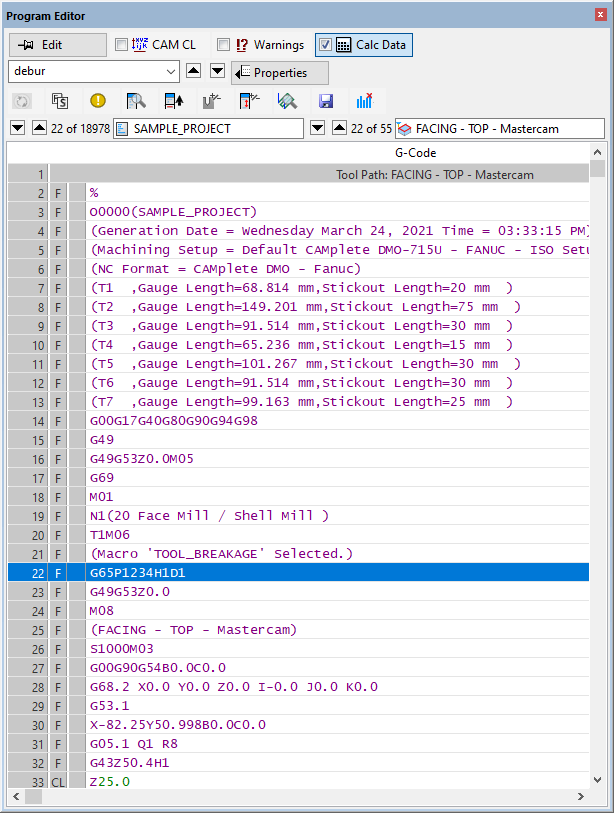Click the magnifier find-in-program icon
Image resolution: width=614 pixels, height=813 pixels.
pos(136,101)
